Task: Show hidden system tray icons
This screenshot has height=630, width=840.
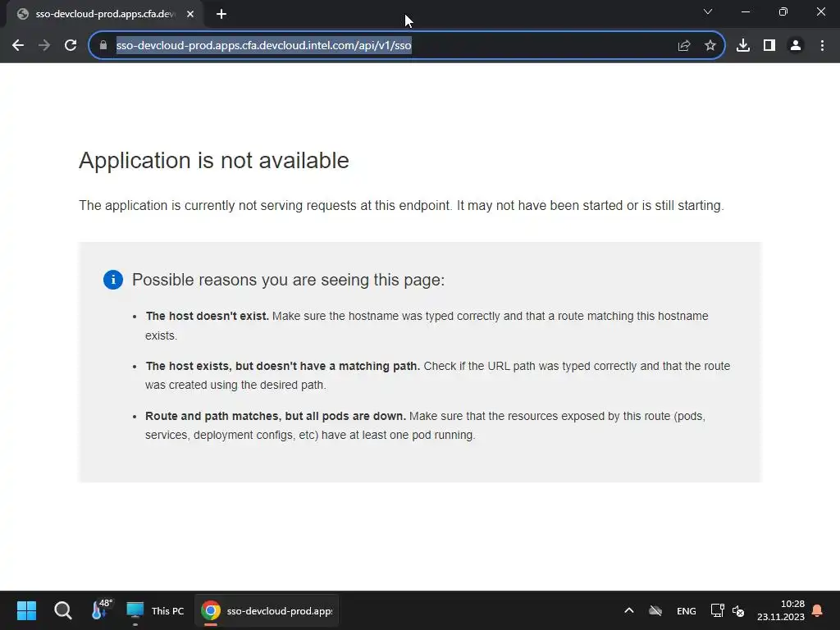Action: click(x=629, y=610)
